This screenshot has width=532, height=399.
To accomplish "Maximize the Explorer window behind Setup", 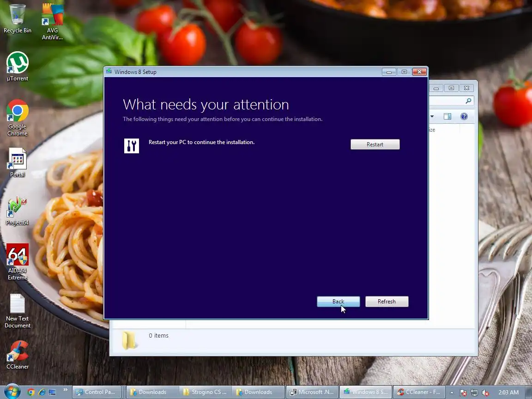I will (451, 88).
